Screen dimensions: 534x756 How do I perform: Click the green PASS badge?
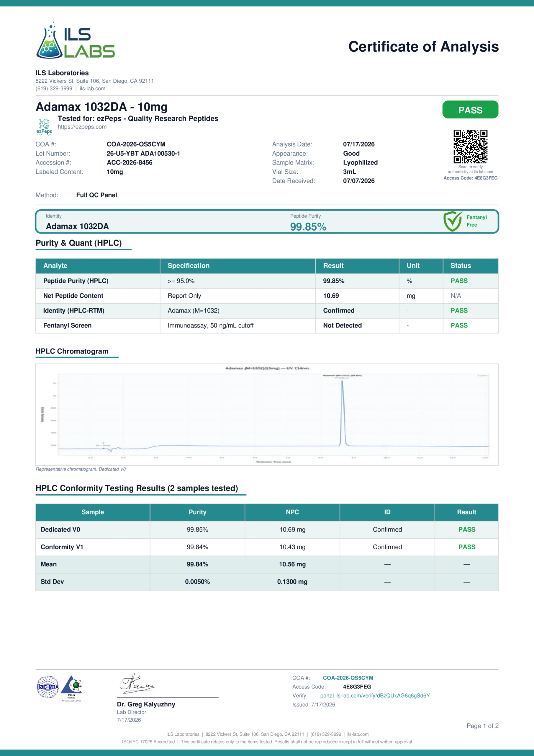coord(470,110)
